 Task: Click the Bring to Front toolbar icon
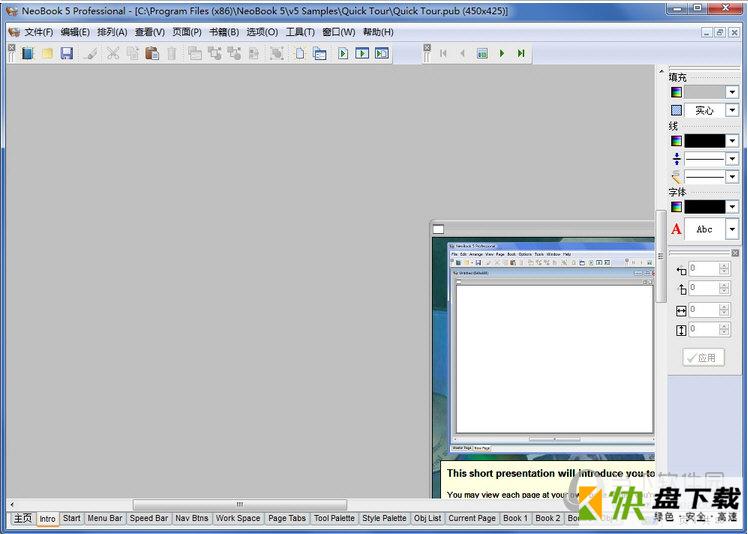[195, 53]
